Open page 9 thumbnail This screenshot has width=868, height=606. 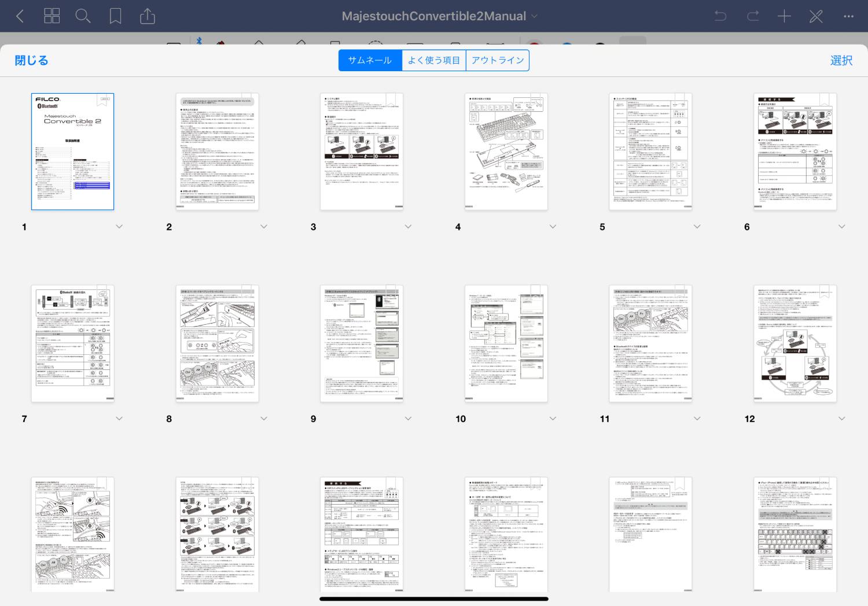(x=362, y=343)
